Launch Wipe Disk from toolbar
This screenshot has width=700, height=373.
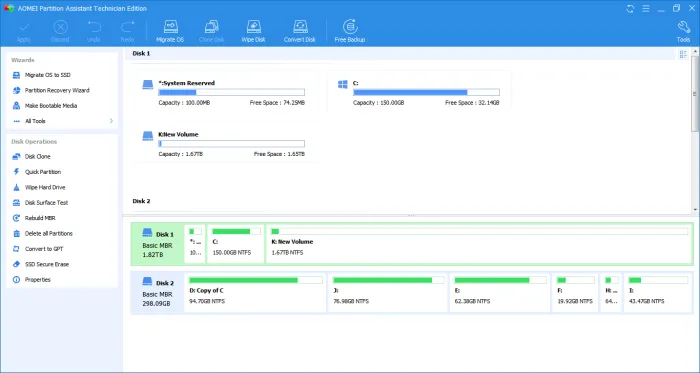[x=254, y=31]
